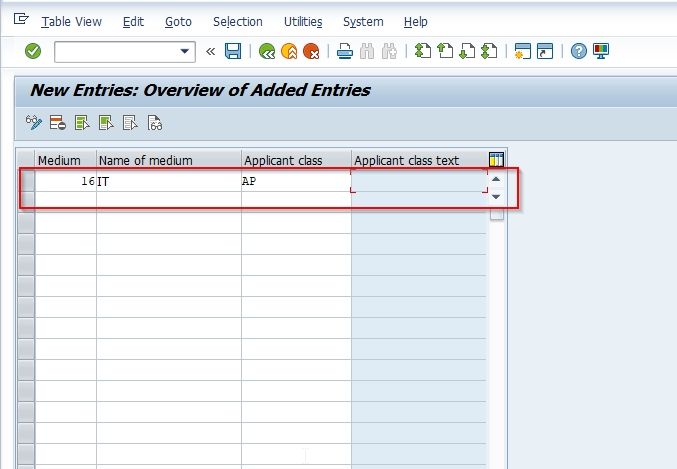Click the Applicant class text column header
Image resolution: width=677 pixels, height=469 pixels.
point(420,160)
